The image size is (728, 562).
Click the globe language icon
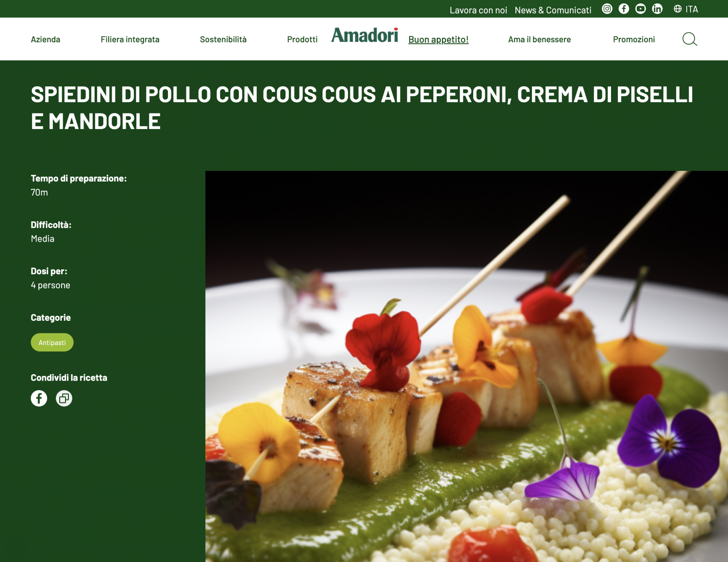pyautogui.click(x=678, y=9)
